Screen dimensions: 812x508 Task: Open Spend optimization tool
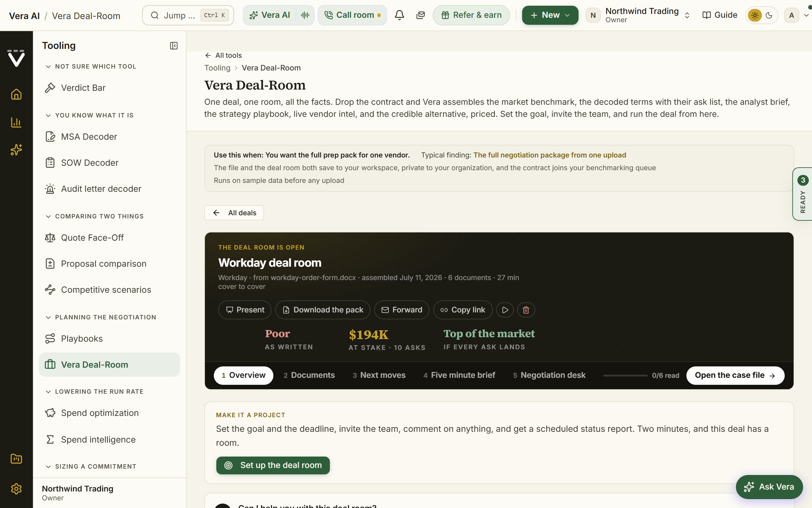point(109,413)
